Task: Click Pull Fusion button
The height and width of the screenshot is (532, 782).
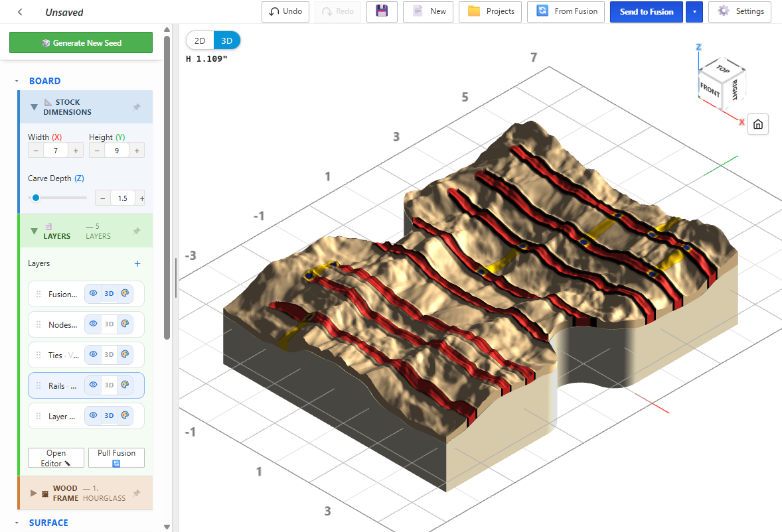Action: click(x=116, y=458)
